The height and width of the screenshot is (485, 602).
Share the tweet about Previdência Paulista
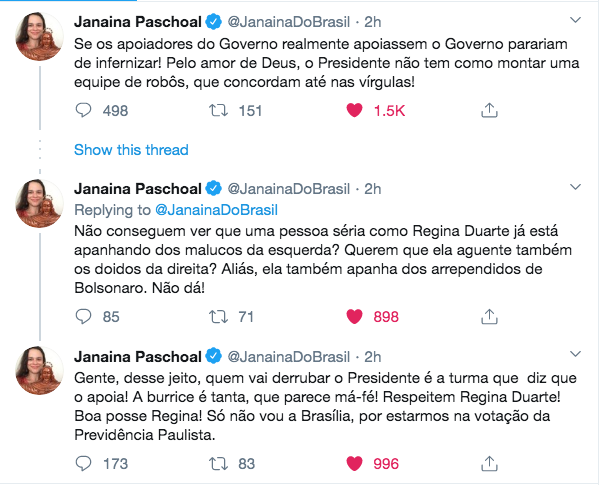click(489, 463)
